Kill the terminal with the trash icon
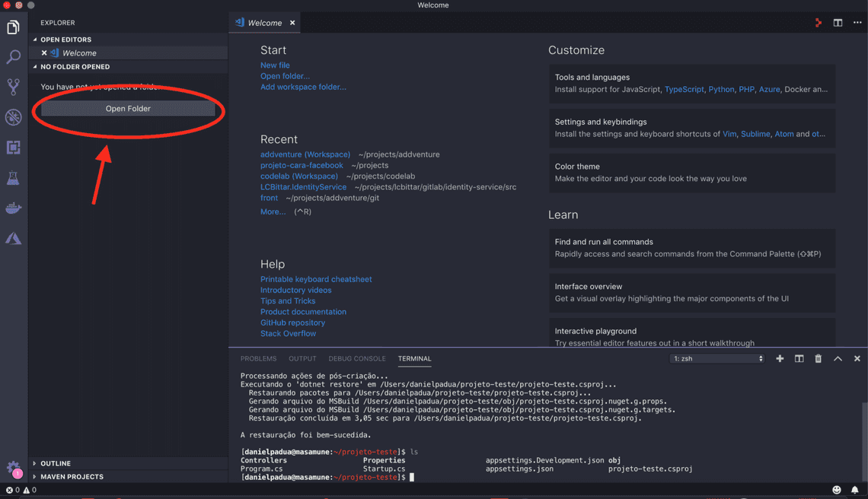 [x=818, y=358]
